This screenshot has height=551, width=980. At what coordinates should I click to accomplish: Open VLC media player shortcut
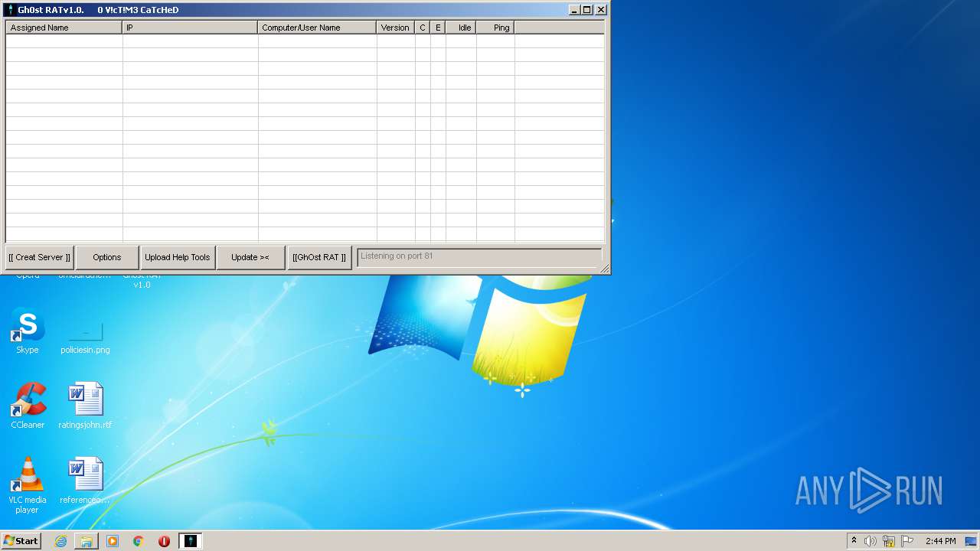28,485
